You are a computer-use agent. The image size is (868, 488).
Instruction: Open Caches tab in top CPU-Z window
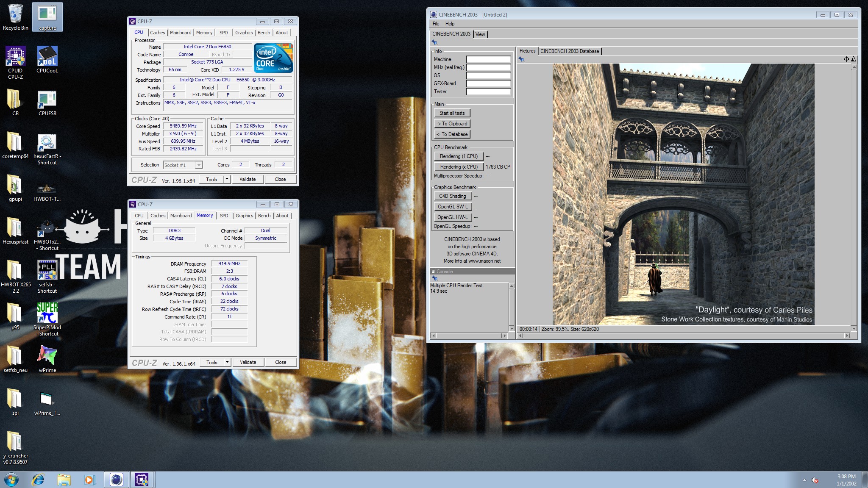point(158,33)
